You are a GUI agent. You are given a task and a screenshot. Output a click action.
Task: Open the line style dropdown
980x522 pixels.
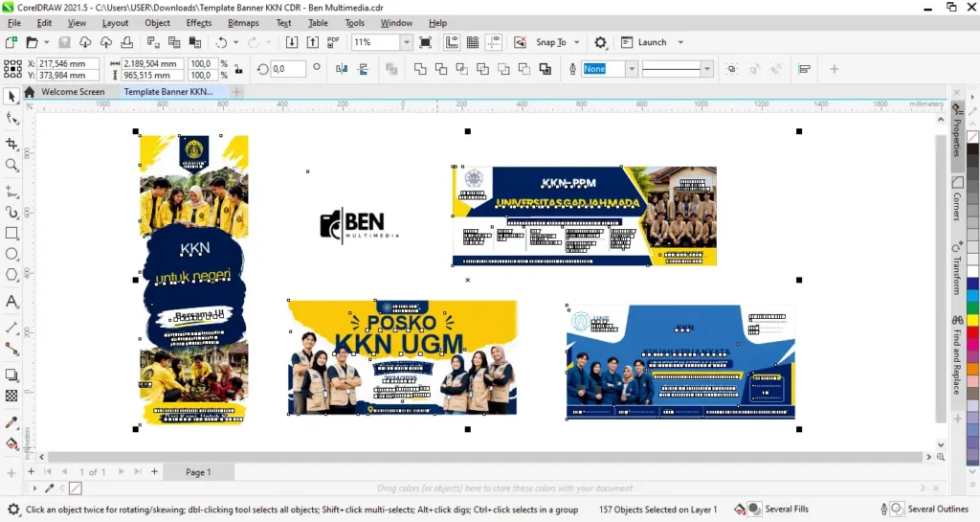click(x=707, y=69)
